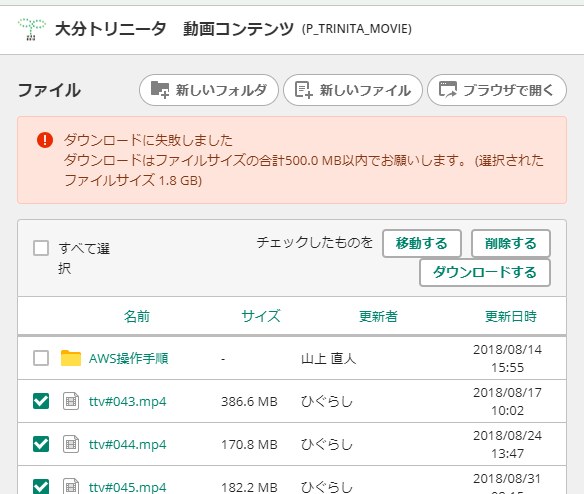Click the green sprout logo icon
Image resolution: width=584 pixels, height=494 pixels.
click(32, 29)
